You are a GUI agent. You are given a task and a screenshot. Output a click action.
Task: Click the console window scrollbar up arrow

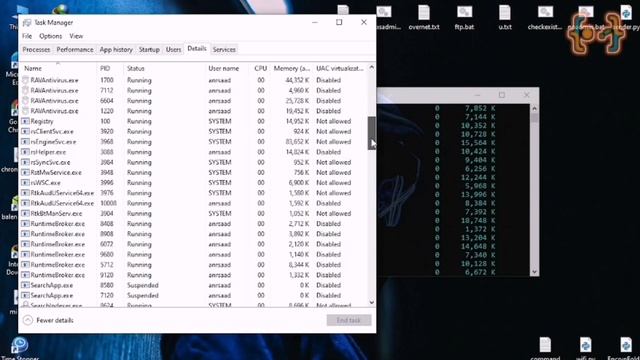[x=534, y=109]
